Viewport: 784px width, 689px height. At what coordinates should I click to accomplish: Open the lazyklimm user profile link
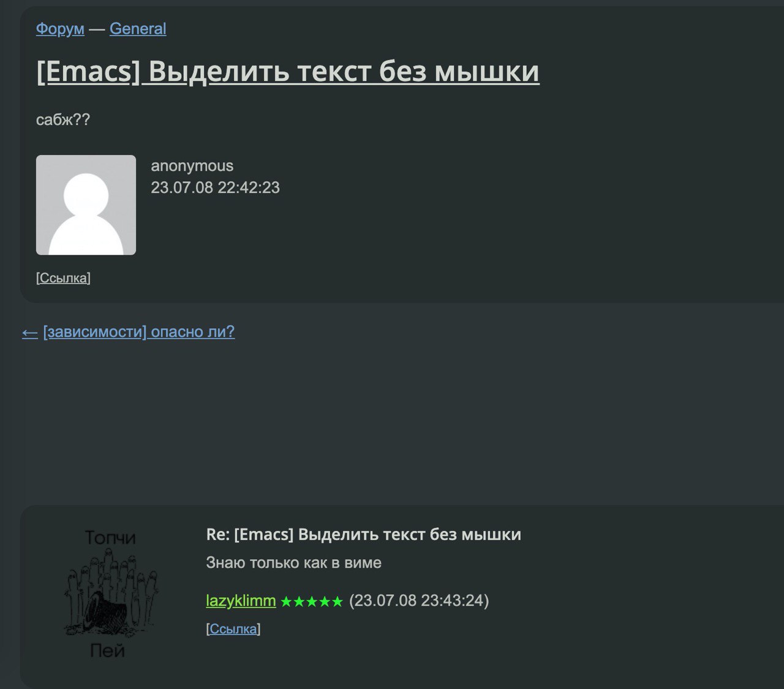(241, 601)
